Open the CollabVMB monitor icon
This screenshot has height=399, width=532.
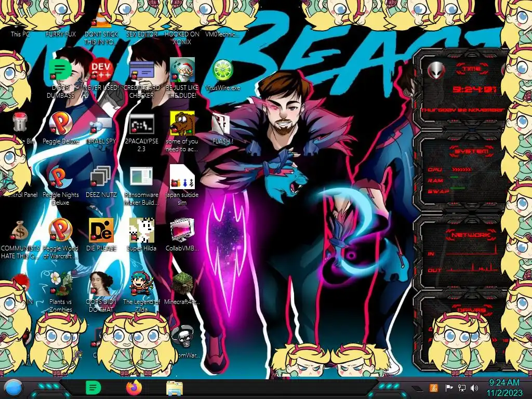182,230
